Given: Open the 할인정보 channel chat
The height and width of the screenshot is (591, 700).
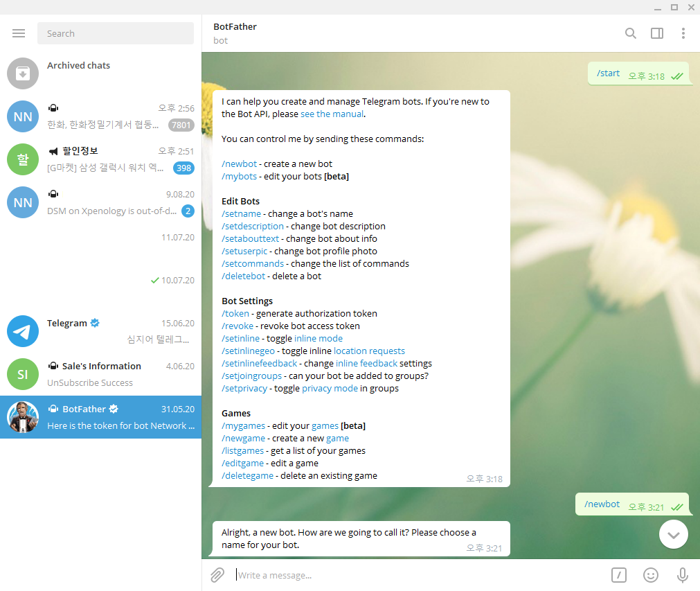Looking at the screenshot, I should point(101,159).
